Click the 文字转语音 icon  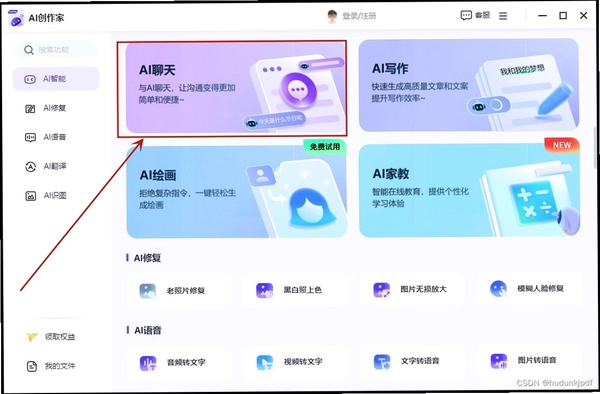(382, 362)
